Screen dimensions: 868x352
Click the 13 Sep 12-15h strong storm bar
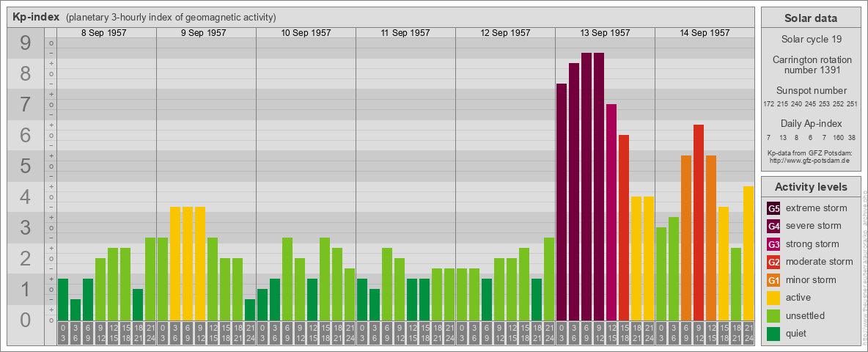(x=611, y=212)
